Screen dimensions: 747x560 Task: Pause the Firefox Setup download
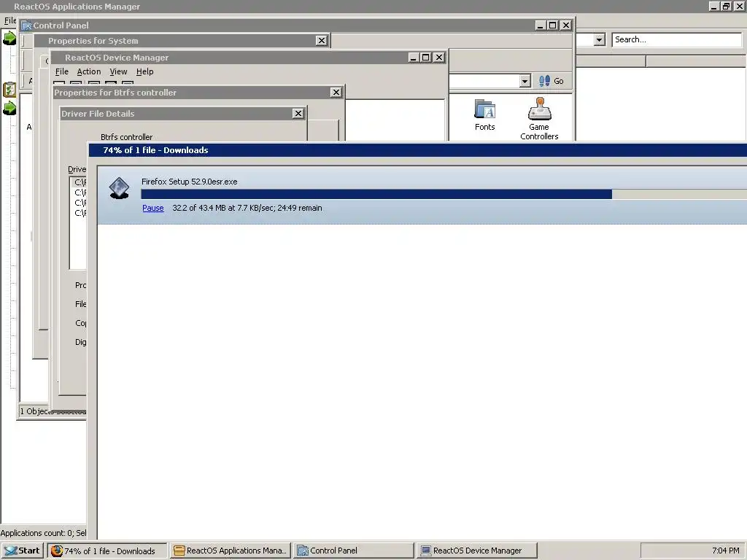click(153, 208)
